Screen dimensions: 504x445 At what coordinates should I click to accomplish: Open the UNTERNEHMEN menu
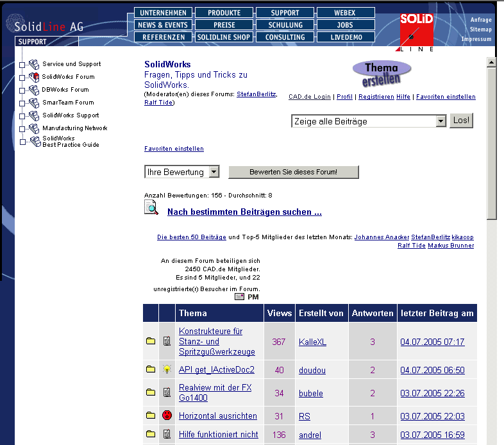click(x=163, y=13)
